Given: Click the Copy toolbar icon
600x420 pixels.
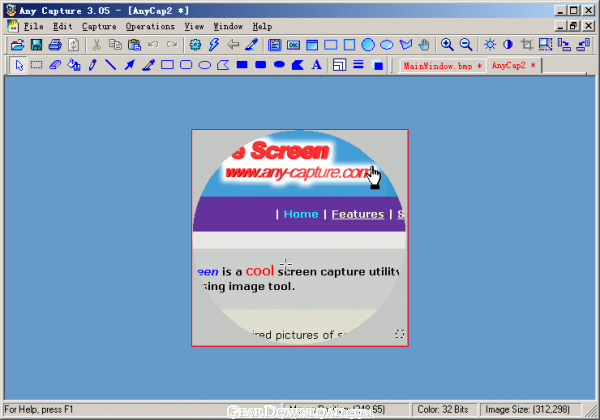Looking at the screenshot, I should (115, 45).
